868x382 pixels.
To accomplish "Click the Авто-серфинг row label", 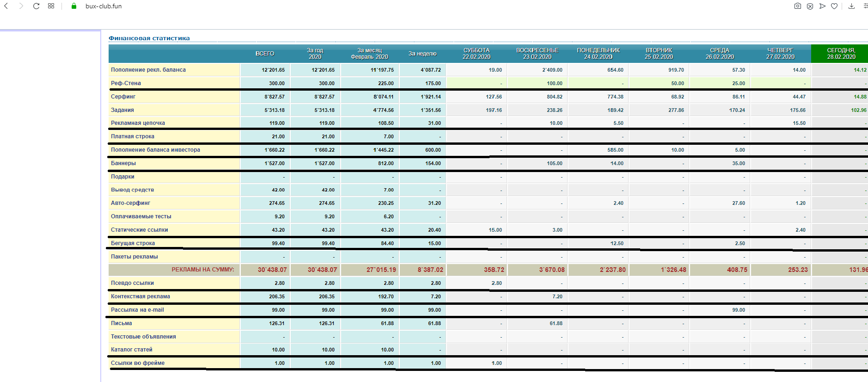I will [130, 203].
